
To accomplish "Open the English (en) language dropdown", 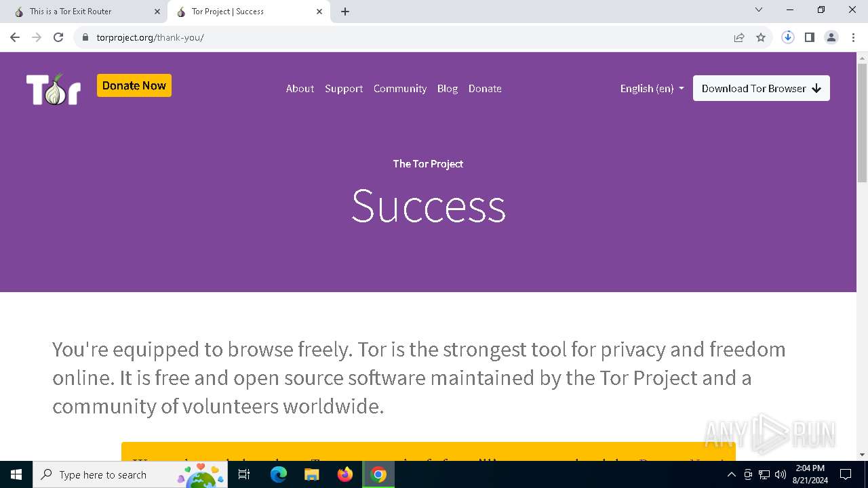I will click(652, 88).
